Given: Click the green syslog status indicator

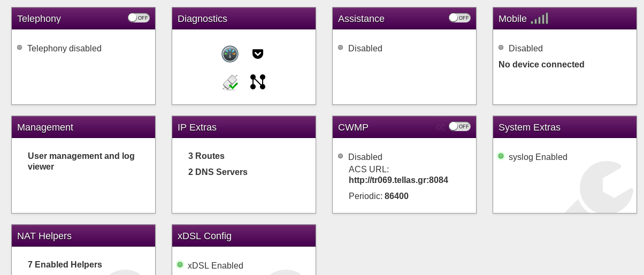Looking at the screenshot, I should click(x=501, y=156).
